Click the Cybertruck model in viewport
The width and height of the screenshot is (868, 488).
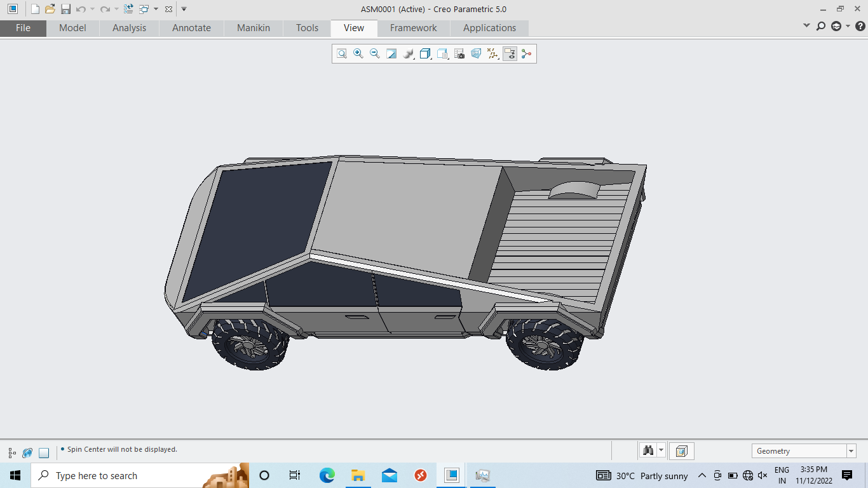tap(405, 262)
